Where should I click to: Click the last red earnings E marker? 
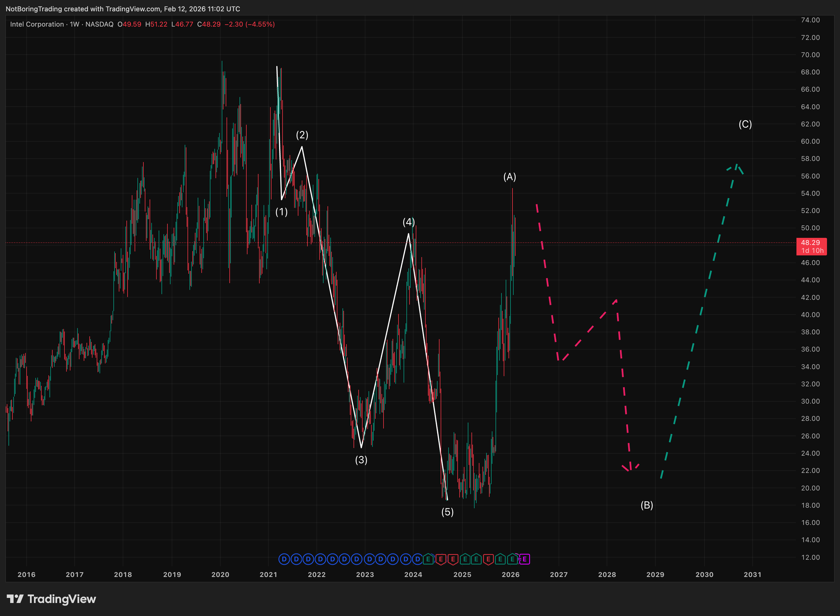tap(488, 559)
